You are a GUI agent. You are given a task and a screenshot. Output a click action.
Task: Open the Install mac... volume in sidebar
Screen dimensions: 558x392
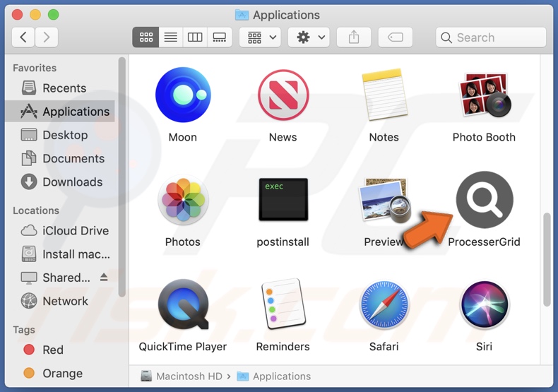click(x=60, y=254)
